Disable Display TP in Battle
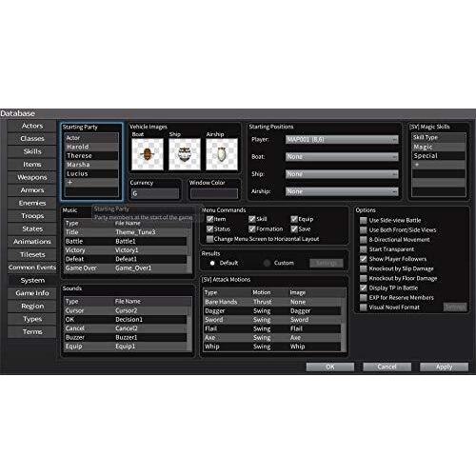Image resolution: width=476 pixels, height=476 pixels. tap(364, 288)
